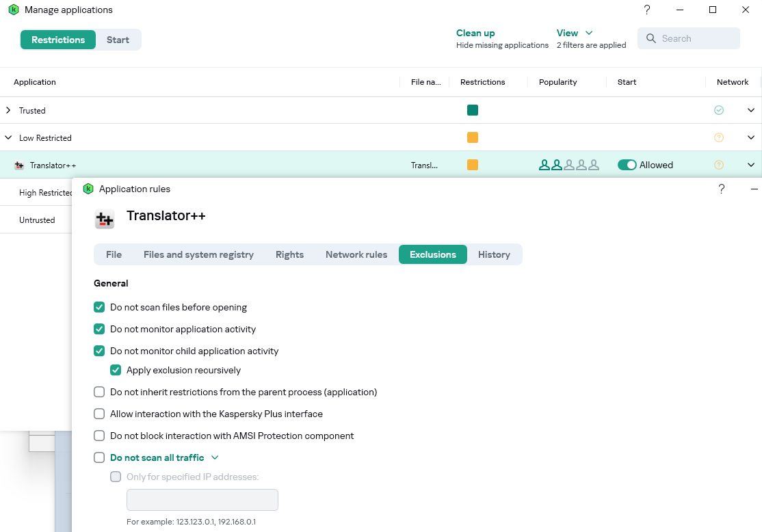762x532 pixels.
Task: Collapse the Low Restricted group
Action: click(8, 137)
